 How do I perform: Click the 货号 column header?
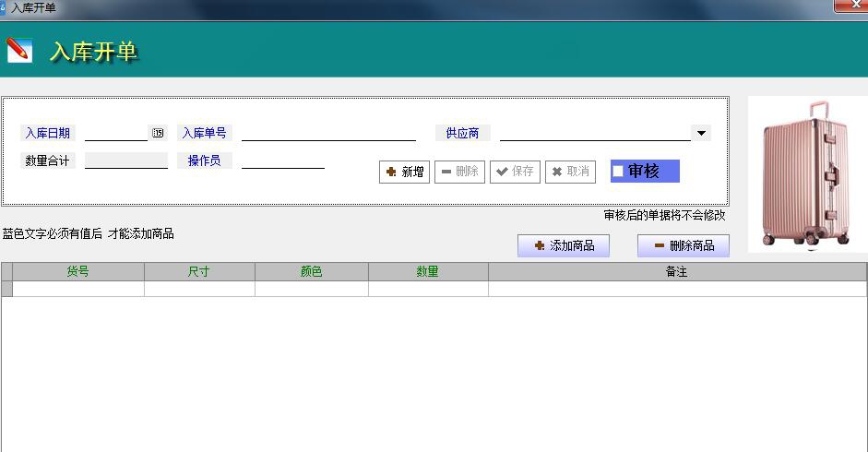[78, 271]
